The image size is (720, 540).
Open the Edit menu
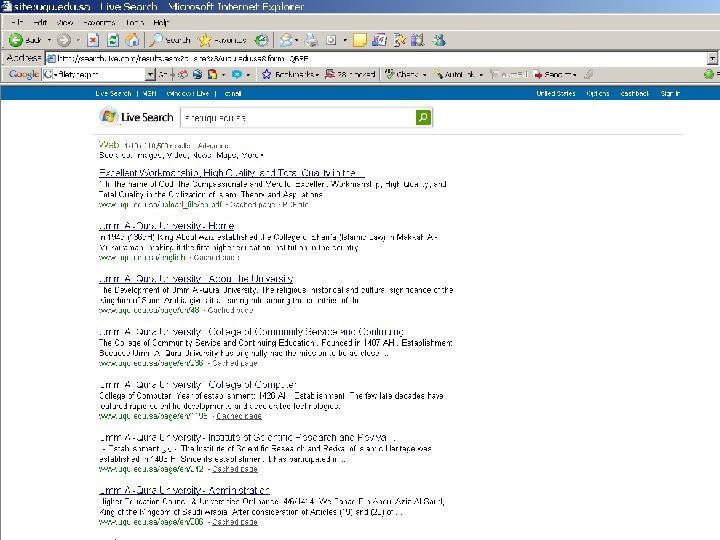[x=40, y=22]
